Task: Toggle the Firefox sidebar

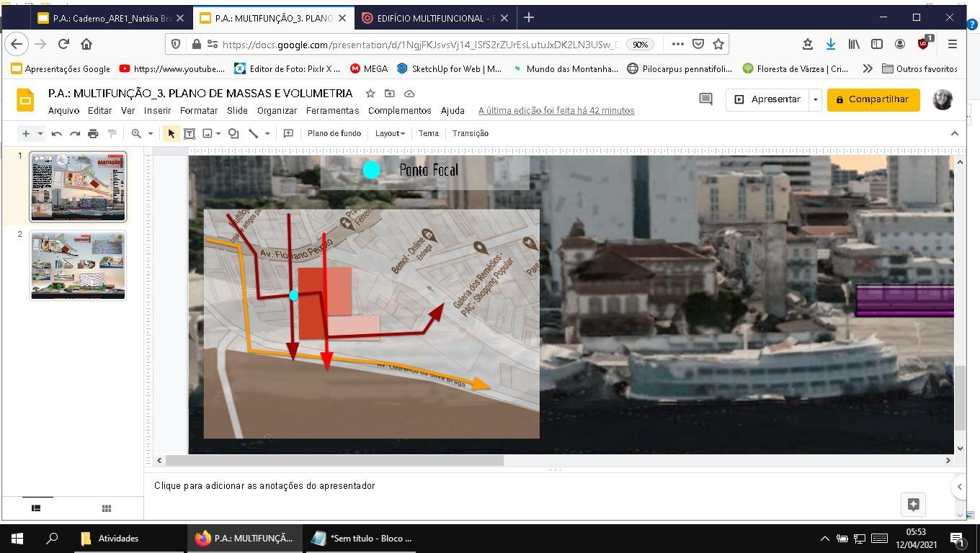Action: coord(877,44)
